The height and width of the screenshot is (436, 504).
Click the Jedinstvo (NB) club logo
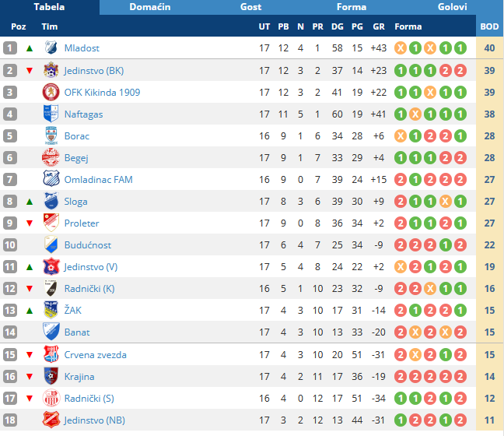pyautogui.click(x=51, y=420)
